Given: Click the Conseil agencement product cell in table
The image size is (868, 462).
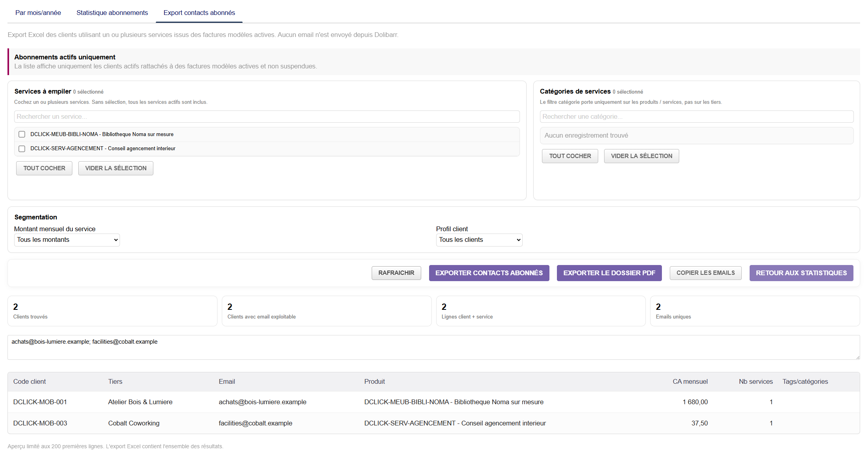Looking at the screenshot, I should click(x=455, y=423).
